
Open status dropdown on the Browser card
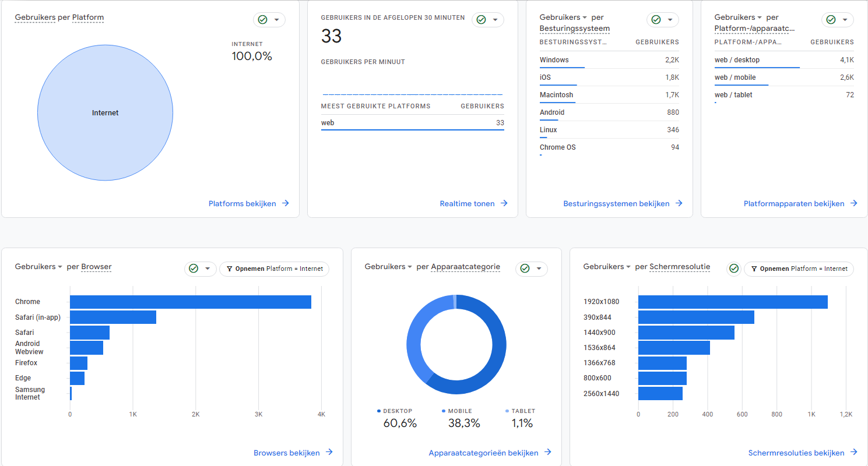pyautogui.click(x=201, y=269)
